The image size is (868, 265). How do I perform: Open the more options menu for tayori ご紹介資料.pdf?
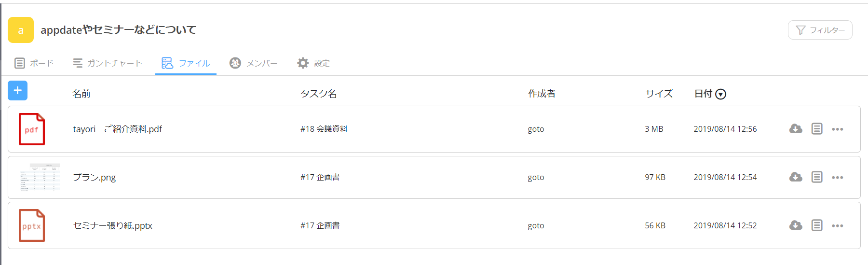pyautogui.click(x=838, y=129)
